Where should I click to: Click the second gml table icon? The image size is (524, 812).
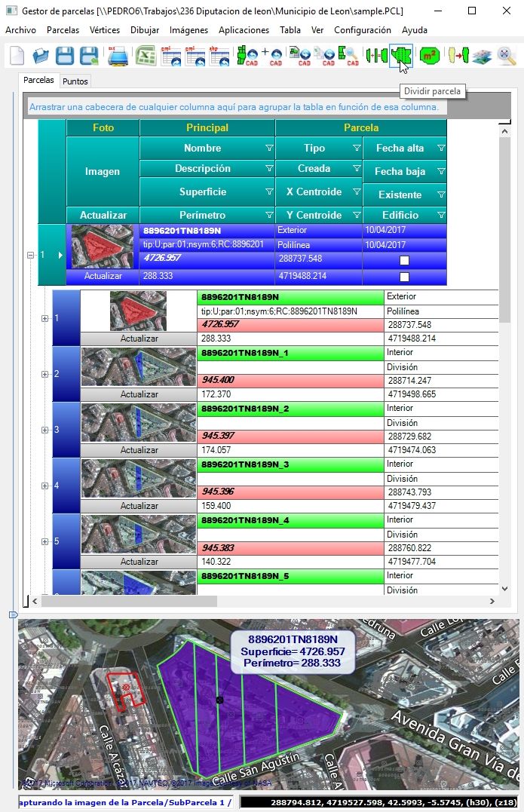tap(196, 56)
